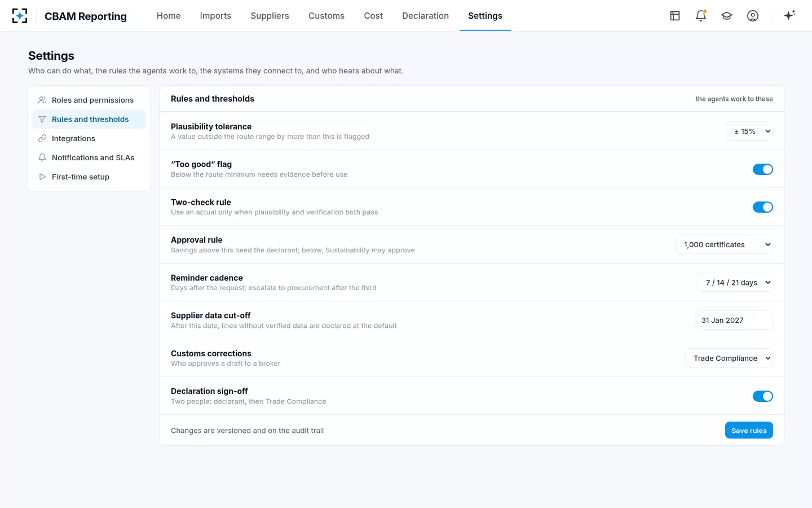Image resolution: width=812 pixels, height=508 pixels.
Task: View the Declaration tab
Action: pyautogui.click(x=425, y=16)
